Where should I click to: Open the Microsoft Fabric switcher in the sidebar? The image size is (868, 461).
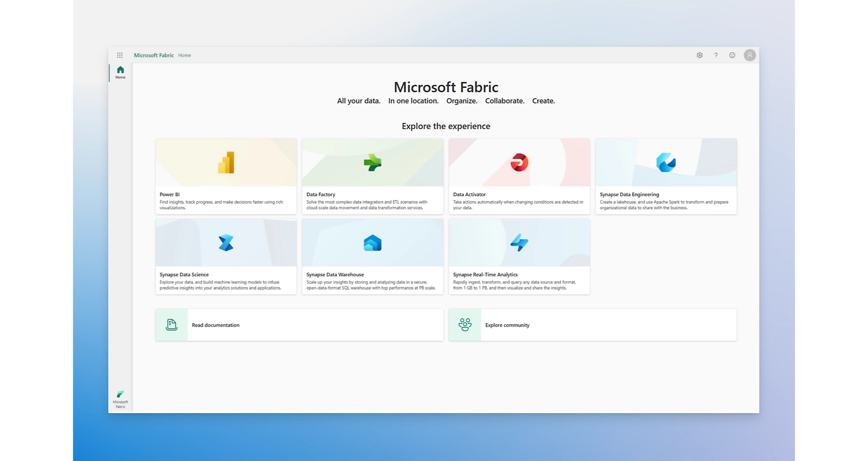(x=120, y=399)
